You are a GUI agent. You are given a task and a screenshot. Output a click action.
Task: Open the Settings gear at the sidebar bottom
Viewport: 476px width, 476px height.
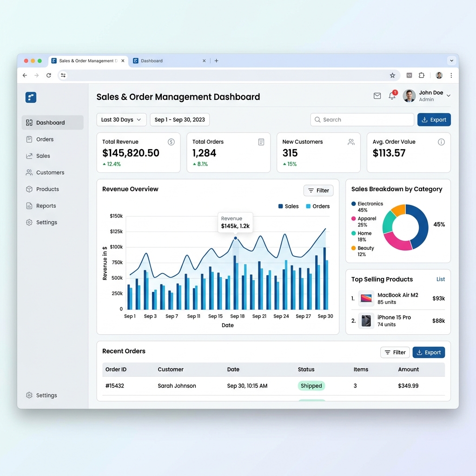(29, 395)
